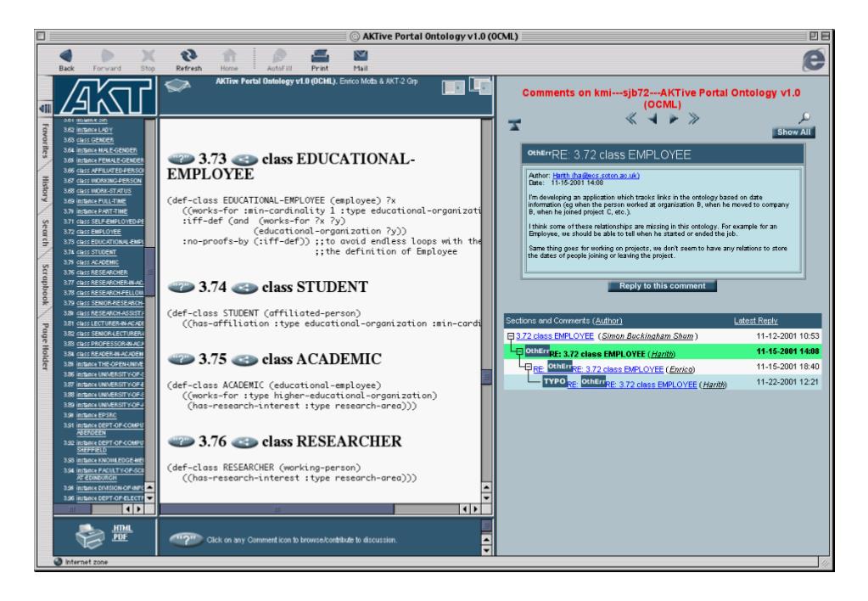Click the contents list scroll-down arrow
868x601 pixels.
click(149, 498)
